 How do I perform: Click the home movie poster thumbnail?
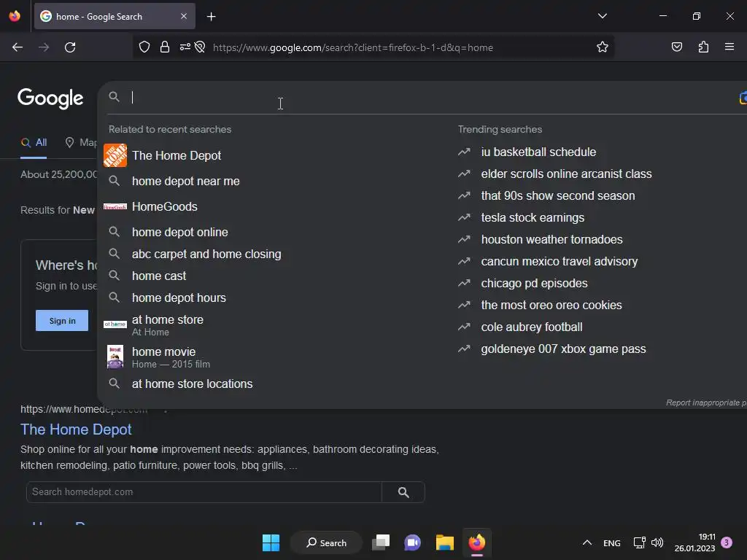click(115, 357)
